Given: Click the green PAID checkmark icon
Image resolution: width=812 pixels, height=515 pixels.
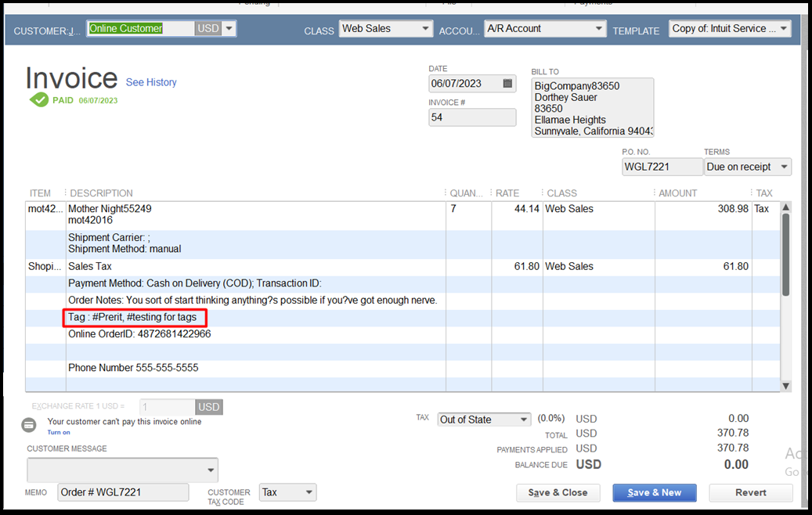Looking at the screenshot, I should coord(38,100).
